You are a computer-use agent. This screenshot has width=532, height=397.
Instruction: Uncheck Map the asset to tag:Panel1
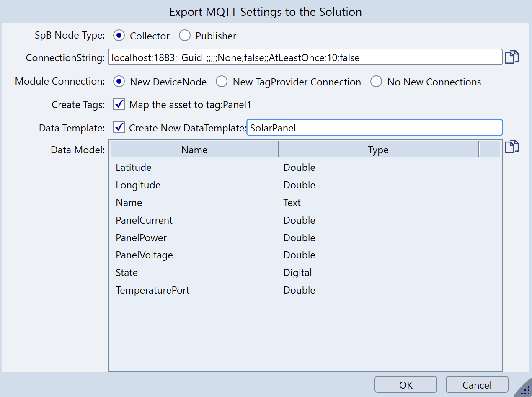click(x=119, y=104)
